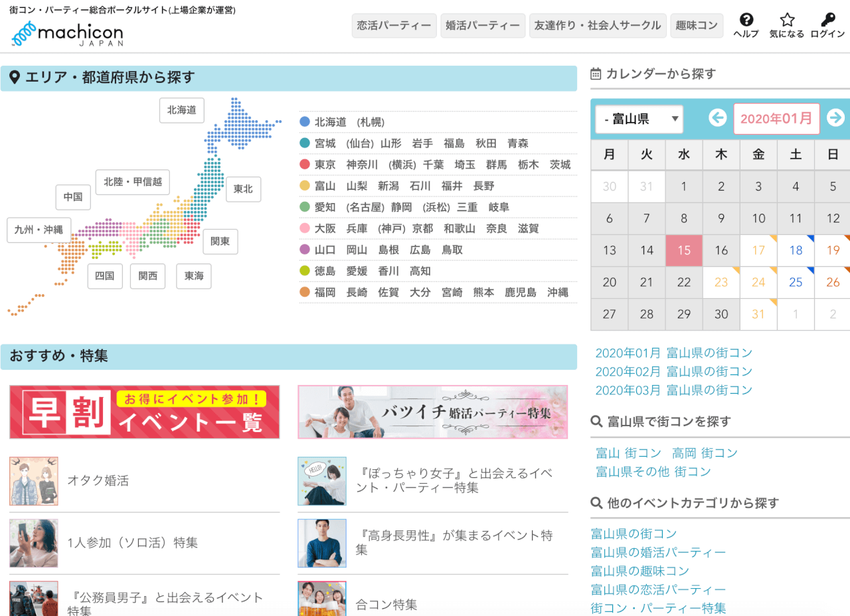The height and width of the screenshot is (616, 850).
Task: Open 2020年03月 富山県の街コン link
Action: pos(674,390)
